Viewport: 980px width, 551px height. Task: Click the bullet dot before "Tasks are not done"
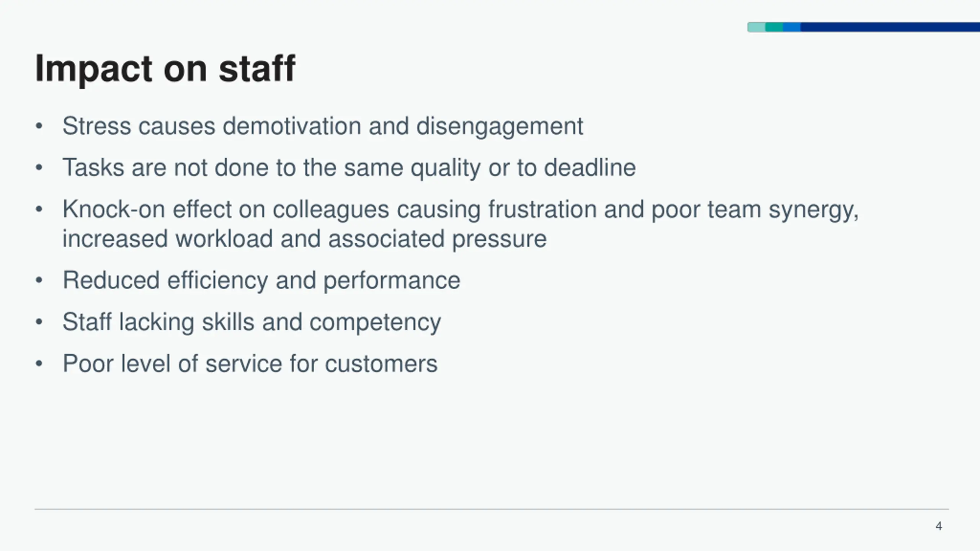[x=39, y=168]
